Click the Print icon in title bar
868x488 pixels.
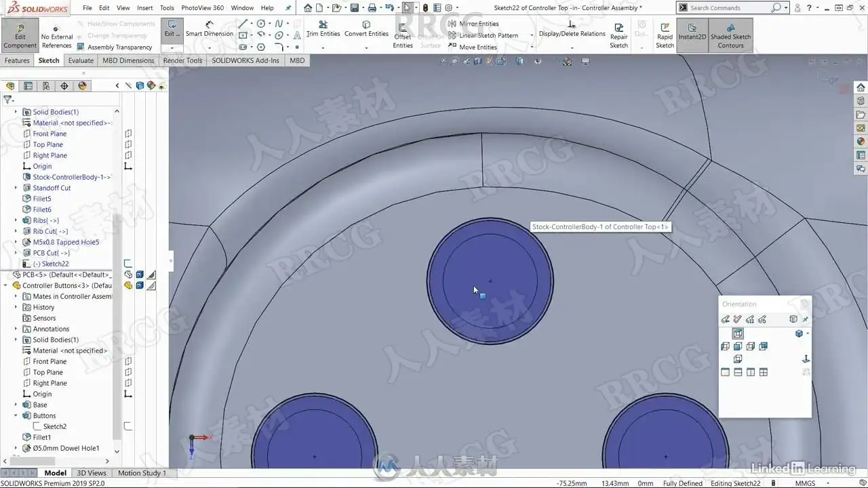372,8
